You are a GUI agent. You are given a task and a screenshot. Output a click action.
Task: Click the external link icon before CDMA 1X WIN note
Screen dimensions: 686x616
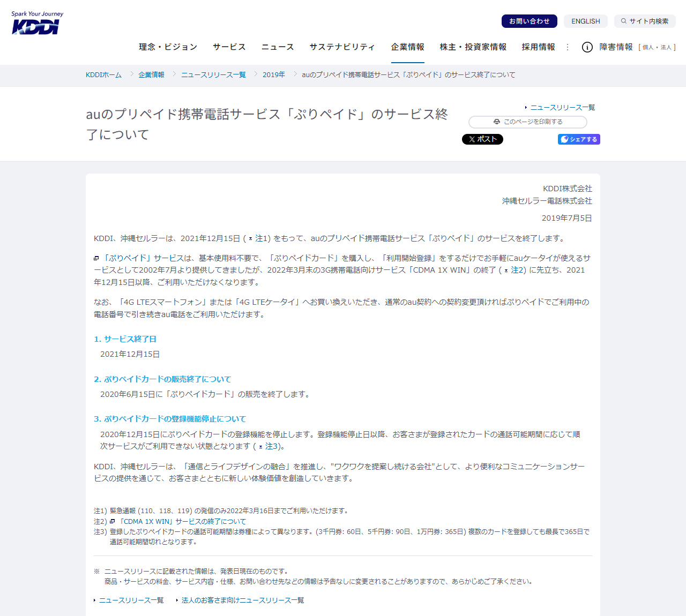coord(113,521)
